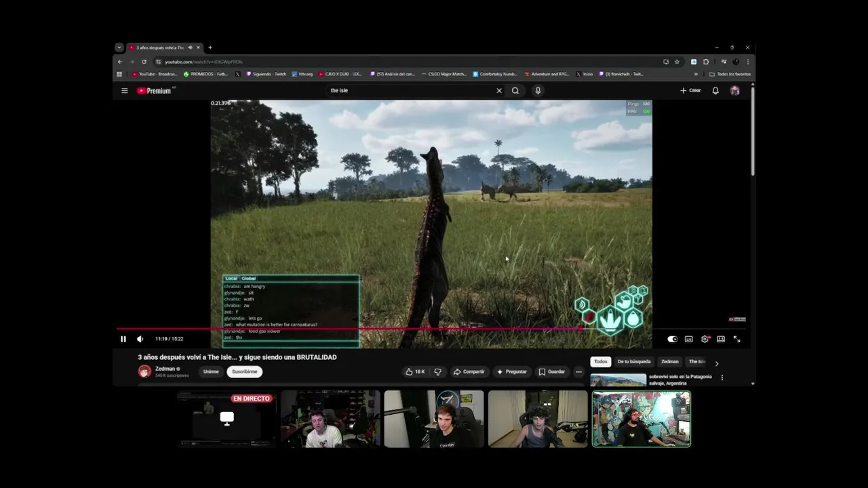Image resolution: width=868 pixels, height=488 pixels.
Task: Save the video with Guardar
Action: coord(552,371)
